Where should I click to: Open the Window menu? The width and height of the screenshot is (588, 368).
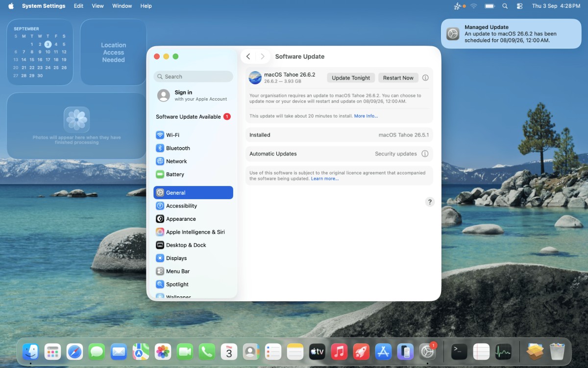(122, 6)
